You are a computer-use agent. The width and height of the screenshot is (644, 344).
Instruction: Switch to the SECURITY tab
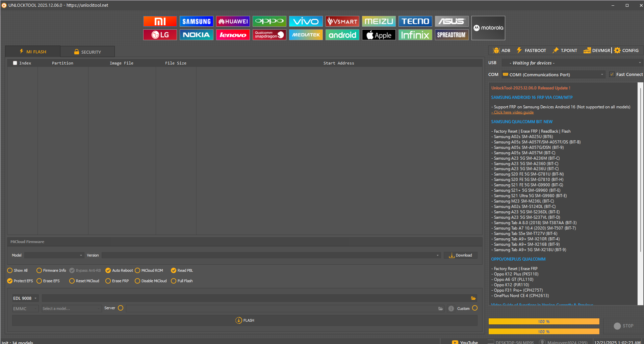[x=87, y=52]
